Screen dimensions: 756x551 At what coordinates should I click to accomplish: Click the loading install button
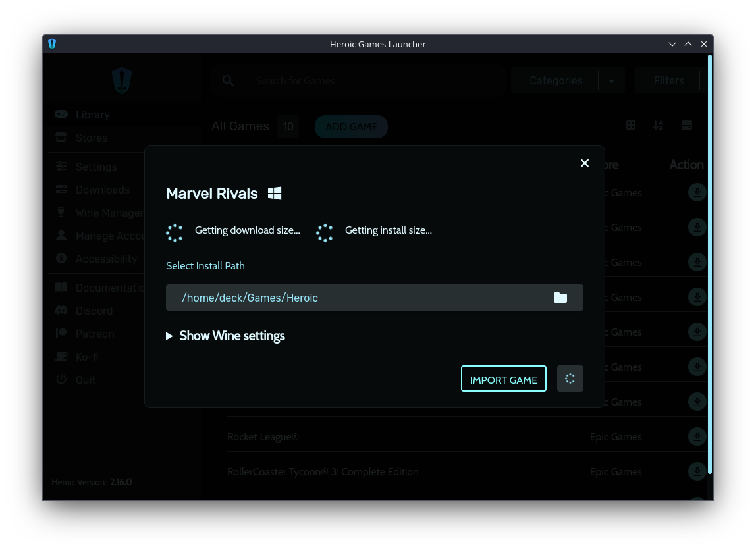coord(570,379)
